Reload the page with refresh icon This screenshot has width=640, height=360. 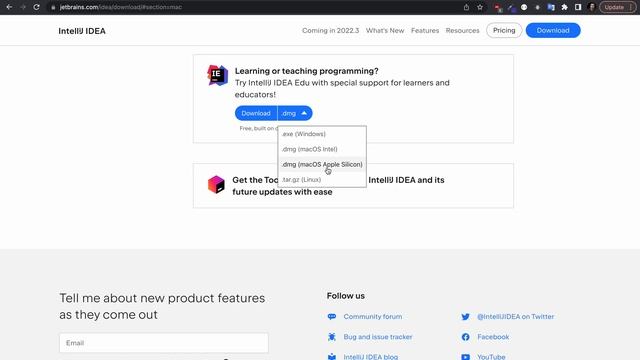pos(36,7)
